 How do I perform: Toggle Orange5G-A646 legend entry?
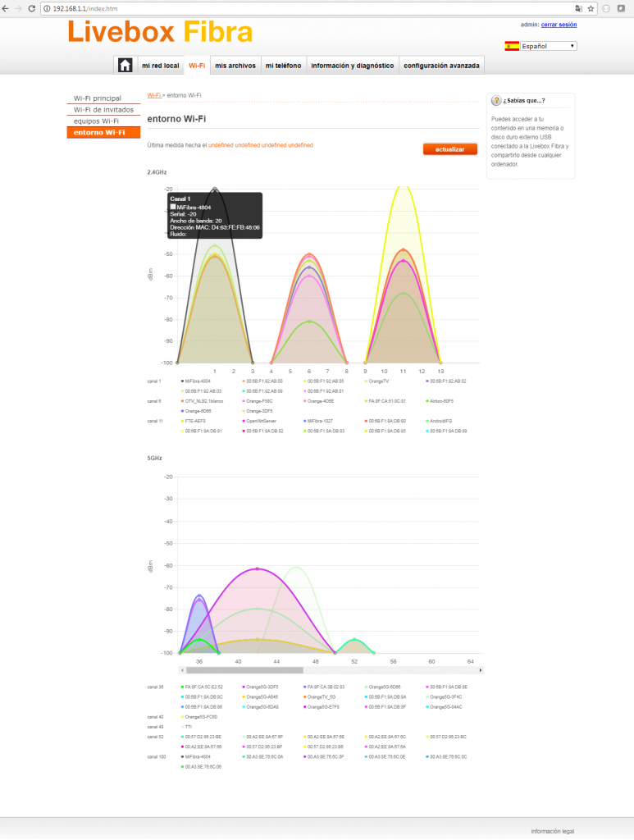[260, 697]
